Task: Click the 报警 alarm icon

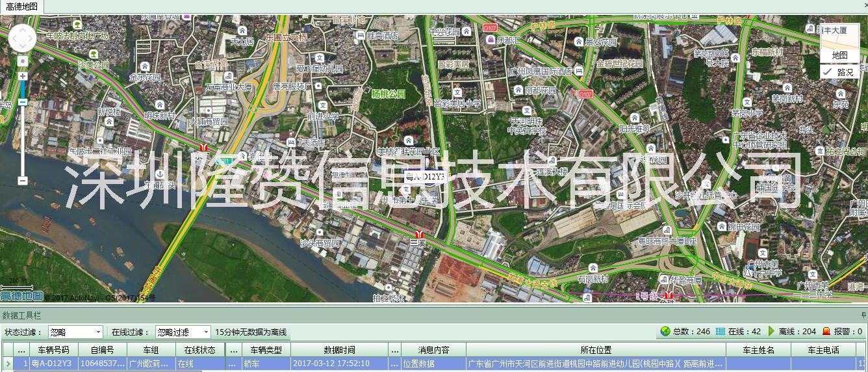Action: (826, 331)
